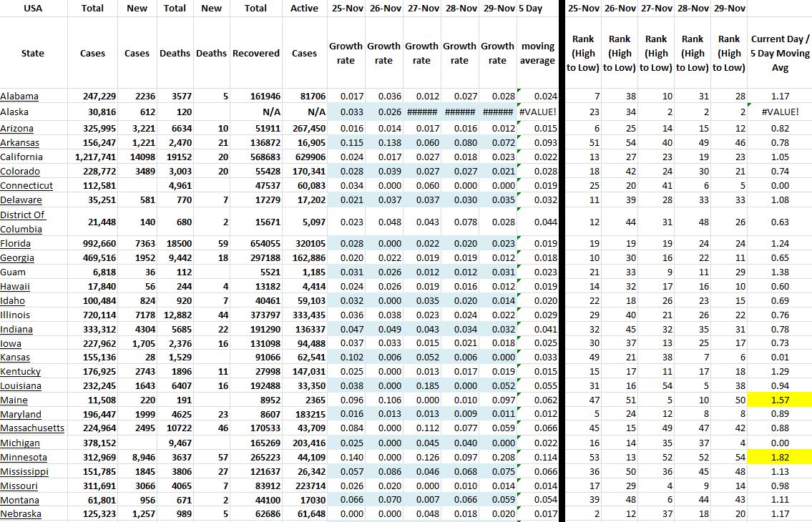This screenshot has height=522, width=812.
Task: Open the Connecticut link
Action: tap(26, 186)
